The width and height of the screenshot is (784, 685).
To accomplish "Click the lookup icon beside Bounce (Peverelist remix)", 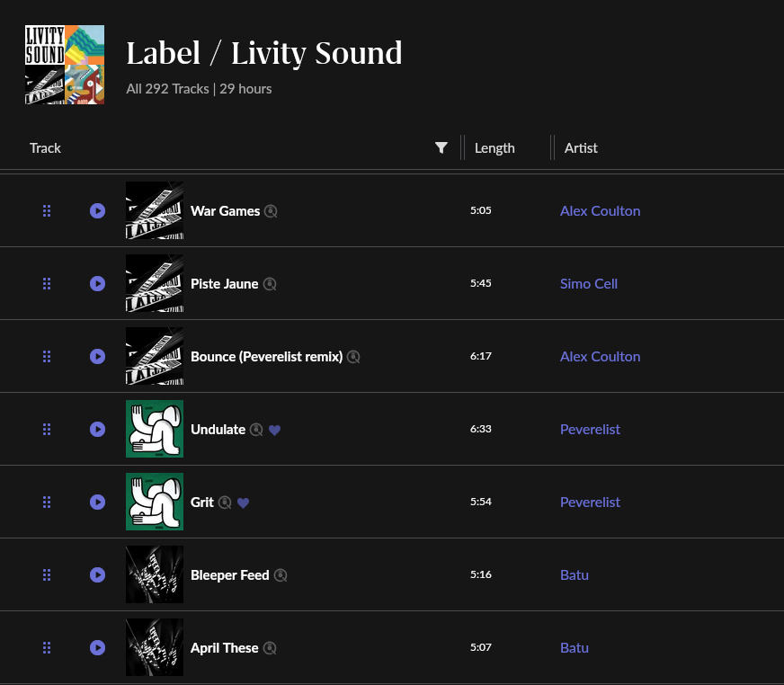I will (353, 357).
